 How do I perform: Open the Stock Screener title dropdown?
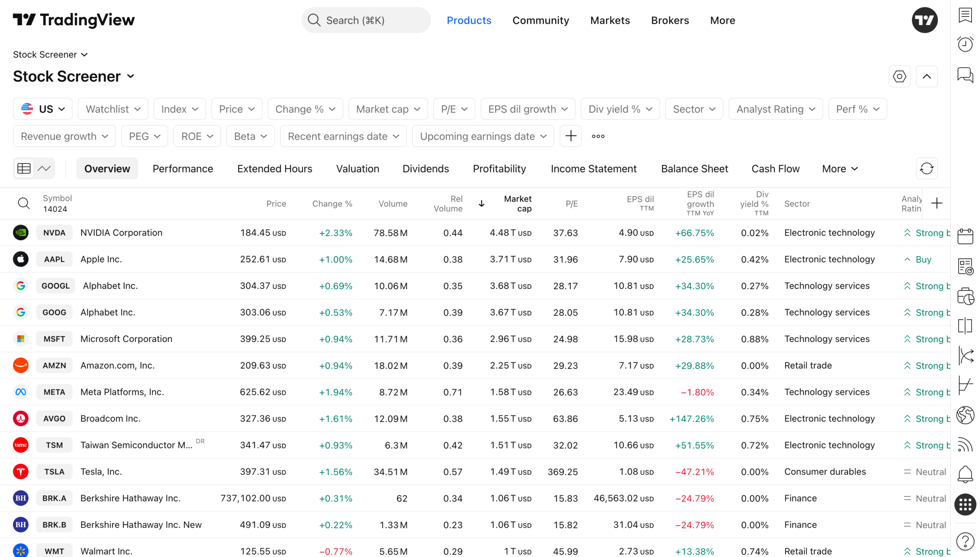[x=74, y=77]
